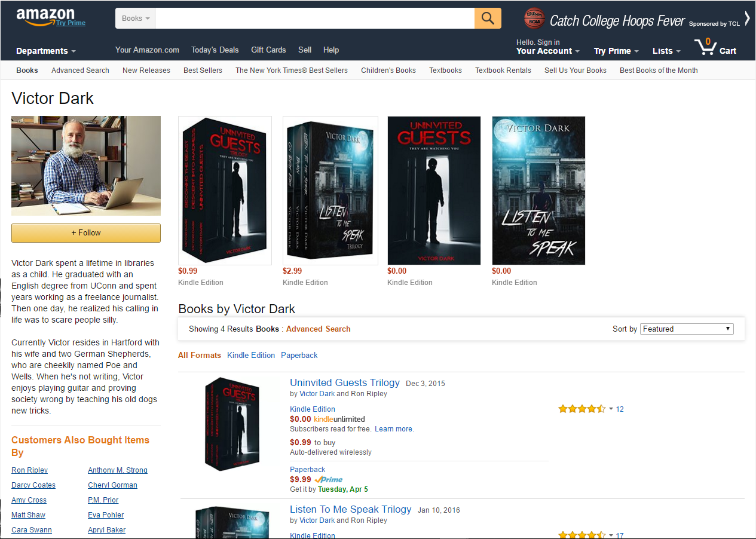The image size is (756, 539).
Task: Open Amy Cross author link
Action: 29,500
